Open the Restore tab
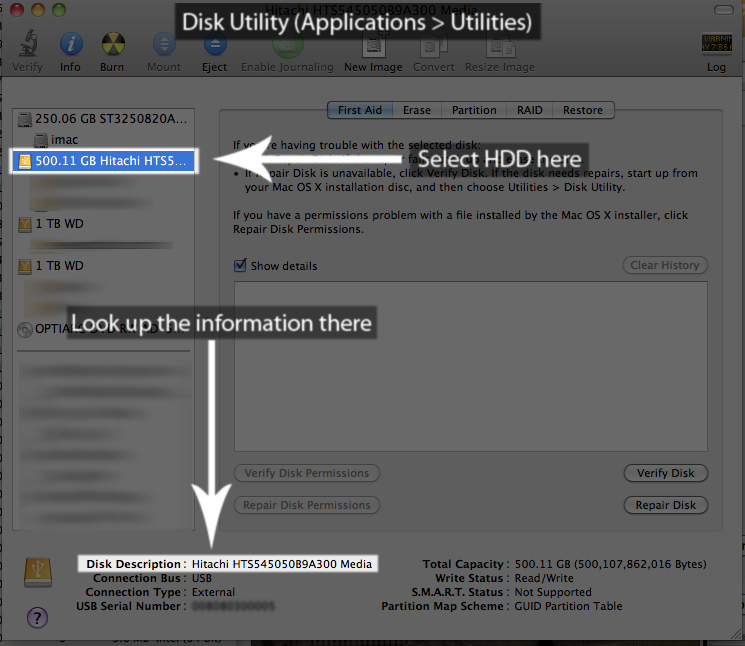 (x=583, y=110)
